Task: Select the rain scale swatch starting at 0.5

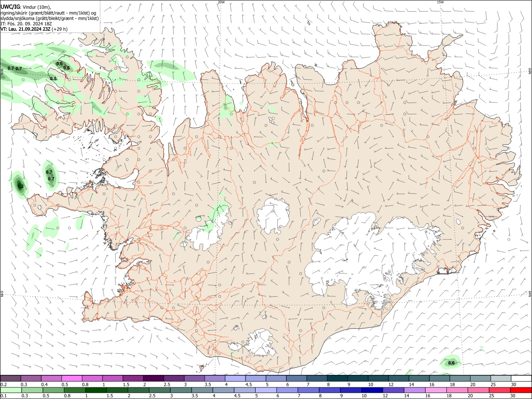Action: [x=53, y=390]
